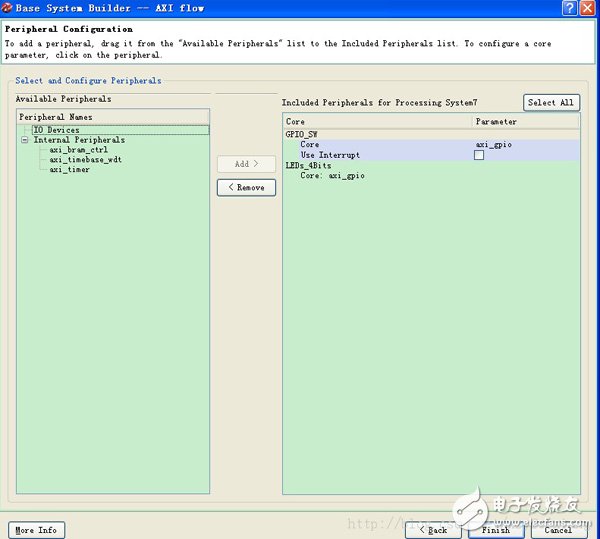Click the Parameter column header

click(497, 121)
